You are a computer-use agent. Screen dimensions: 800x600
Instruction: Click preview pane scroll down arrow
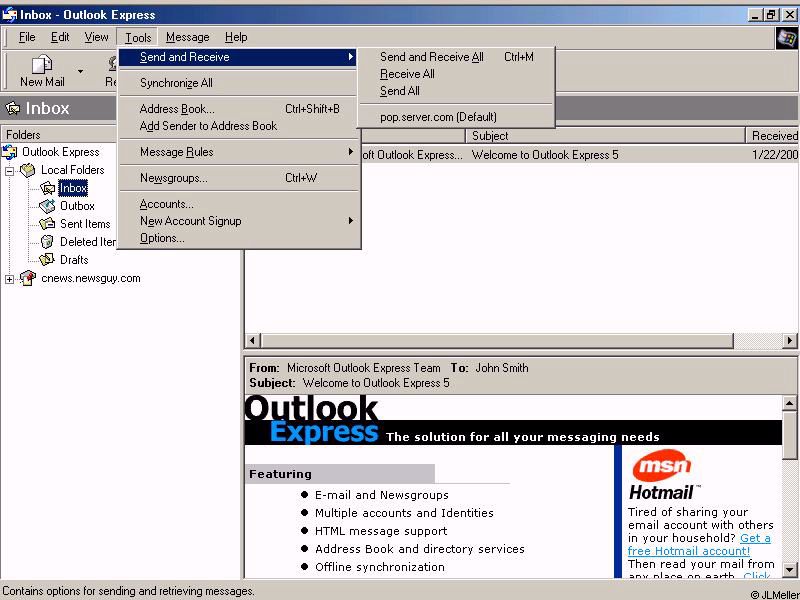coord(790,569)
